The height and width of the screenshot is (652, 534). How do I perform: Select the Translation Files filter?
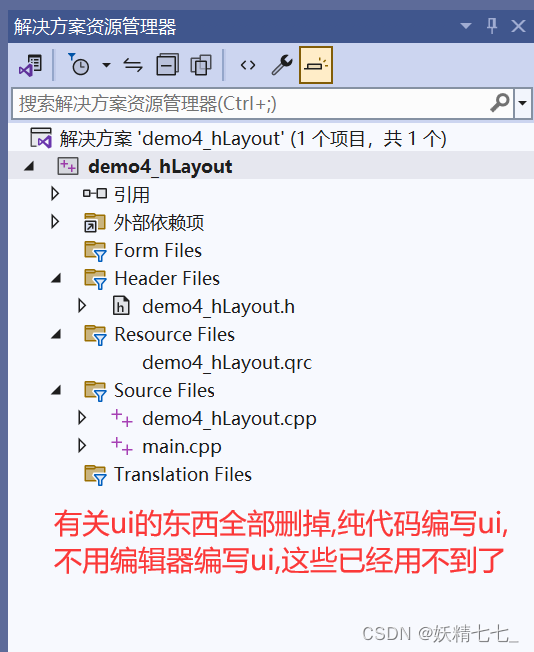[x=183, y=474]
